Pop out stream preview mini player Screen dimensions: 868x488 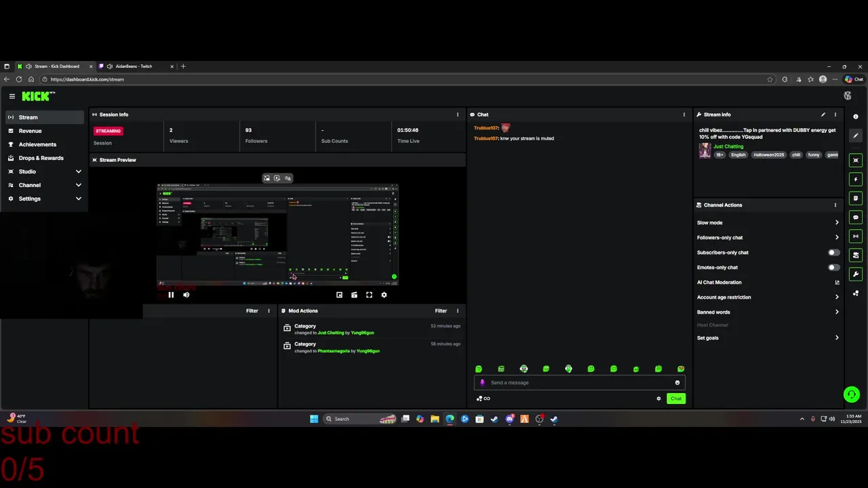(339, 295)
